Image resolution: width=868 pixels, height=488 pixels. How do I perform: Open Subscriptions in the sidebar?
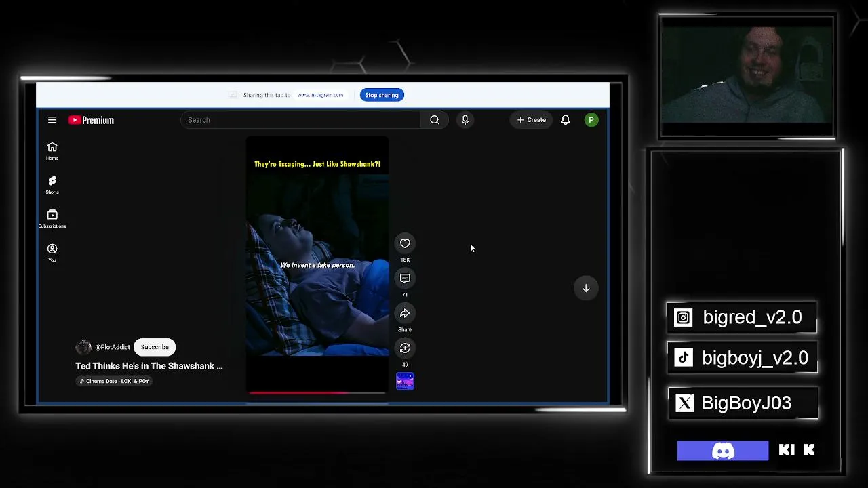(52, 219)
